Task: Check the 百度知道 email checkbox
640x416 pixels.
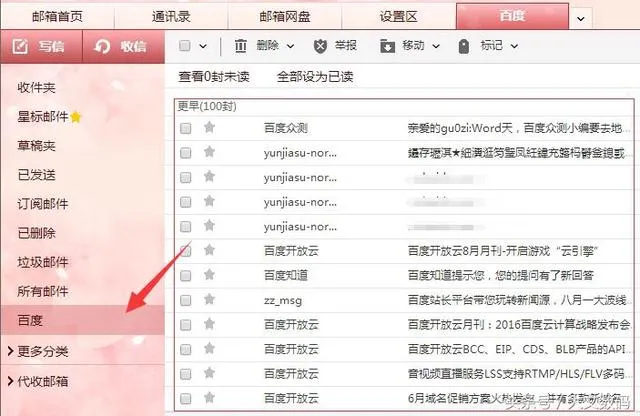Action: [186, 276]
